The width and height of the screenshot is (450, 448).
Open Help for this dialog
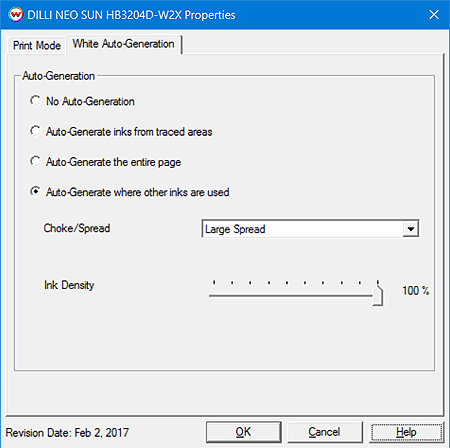406,432
